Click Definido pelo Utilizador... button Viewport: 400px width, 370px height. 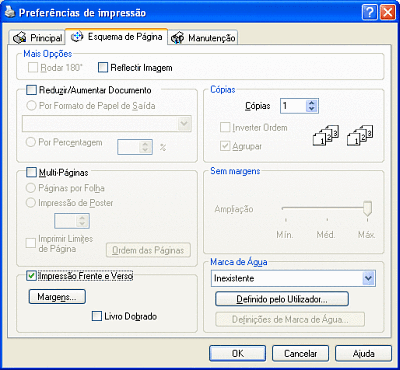tap(282, 299)
